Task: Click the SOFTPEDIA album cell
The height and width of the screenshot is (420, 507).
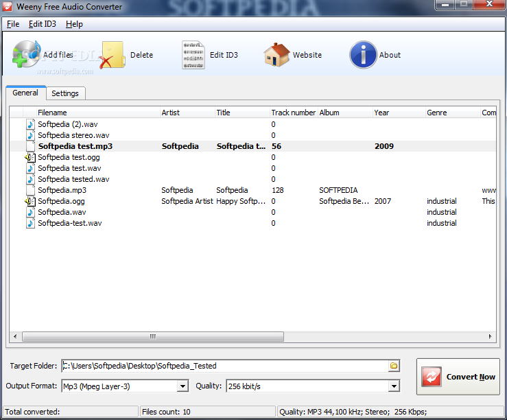Action: coord(338,190)
